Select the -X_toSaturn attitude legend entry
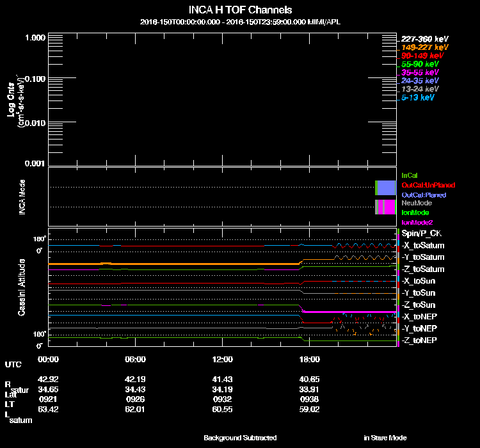Viewport: 480px width, 448px height. click(422, 246)
